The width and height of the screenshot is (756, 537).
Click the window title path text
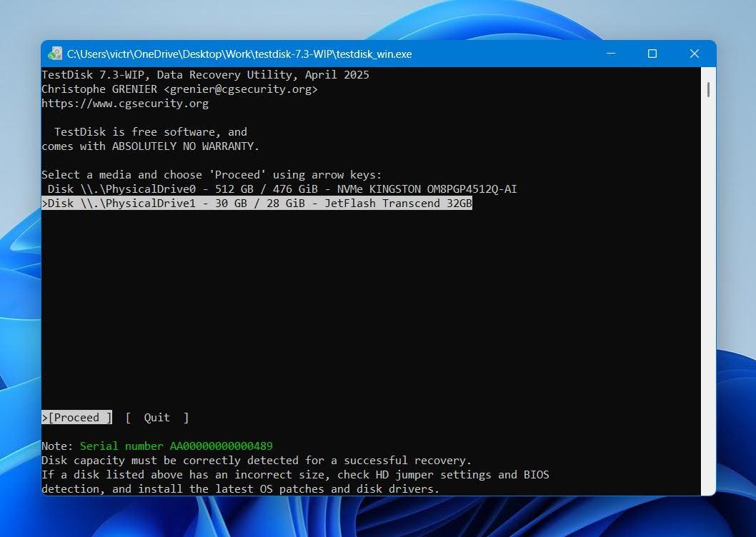tap(239, 54)
